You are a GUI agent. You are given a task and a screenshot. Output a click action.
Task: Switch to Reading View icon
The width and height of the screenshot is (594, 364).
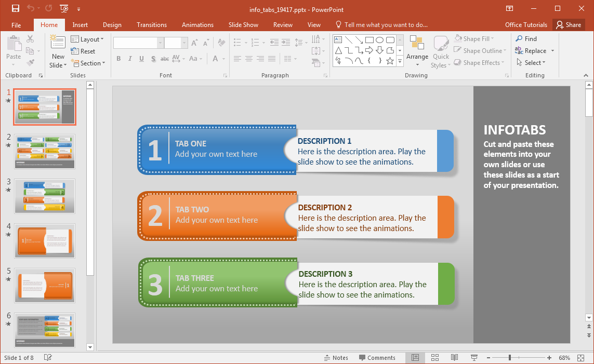pos(454,358)
